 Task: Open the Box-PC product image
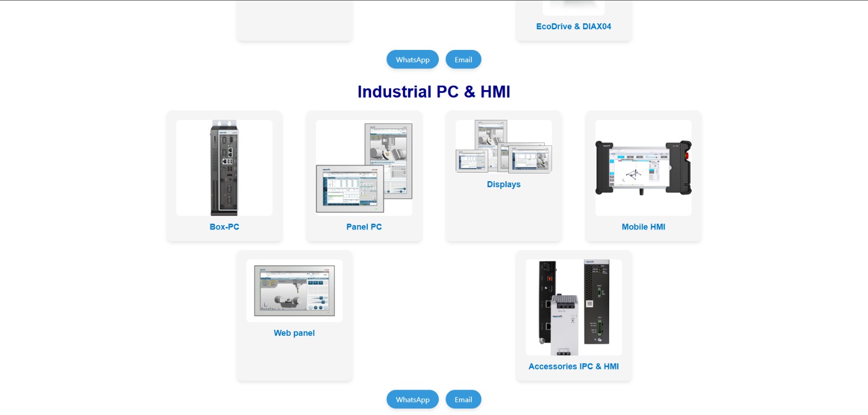[224, 168]
